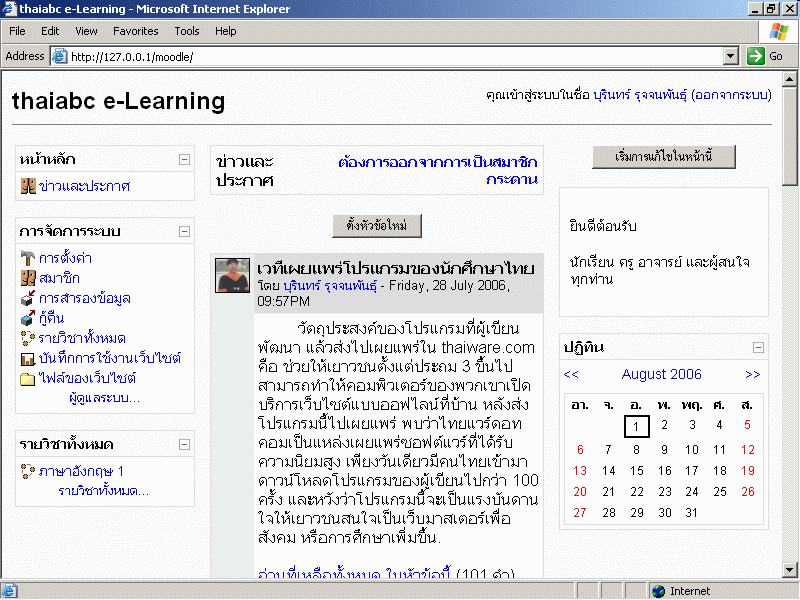
Task: Collapse the administration block
Action: (x=184, y=231)
